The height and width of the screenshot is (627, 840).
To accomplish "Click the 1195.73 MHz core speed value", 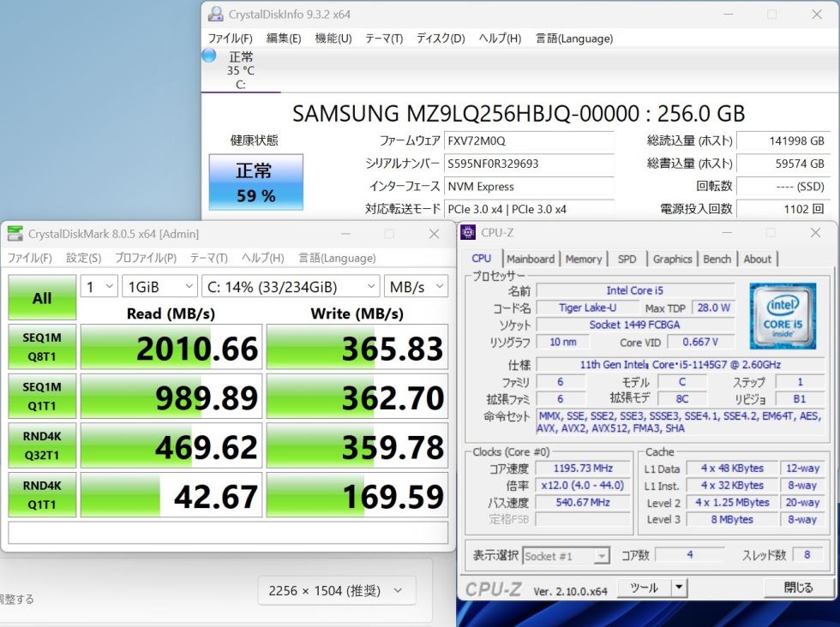I will coord(583,469).
